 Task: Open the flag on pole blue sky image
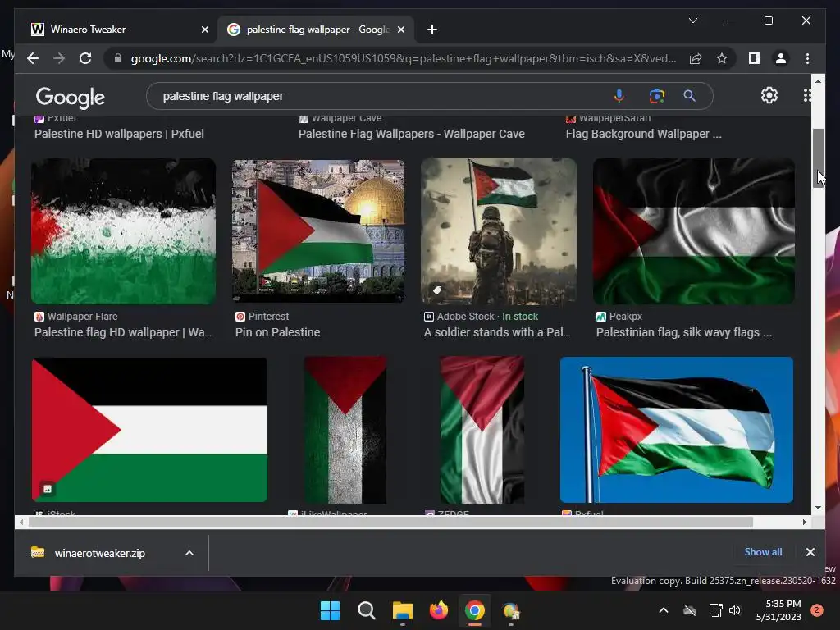click(x=677, y=430)
